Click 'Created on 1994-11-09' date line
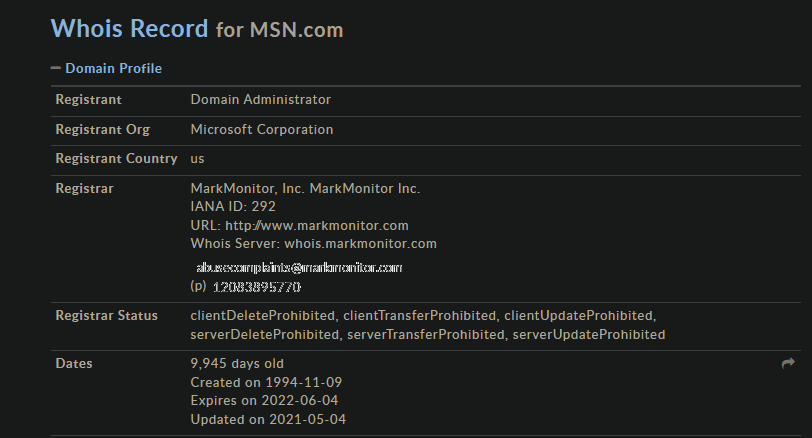 click(x=266, y=382)
